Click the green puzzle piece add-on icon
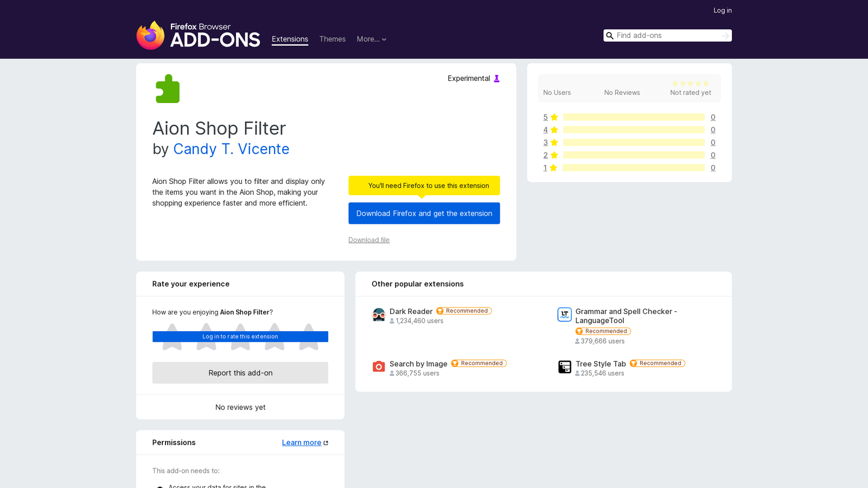868x488 pixels. 168,88
